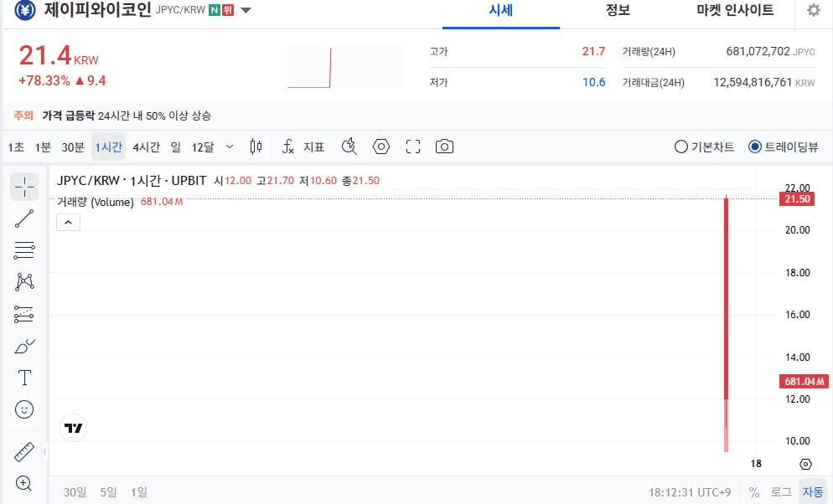Set chart range to 1일
833x504 pixels.
tap(139, 492)
